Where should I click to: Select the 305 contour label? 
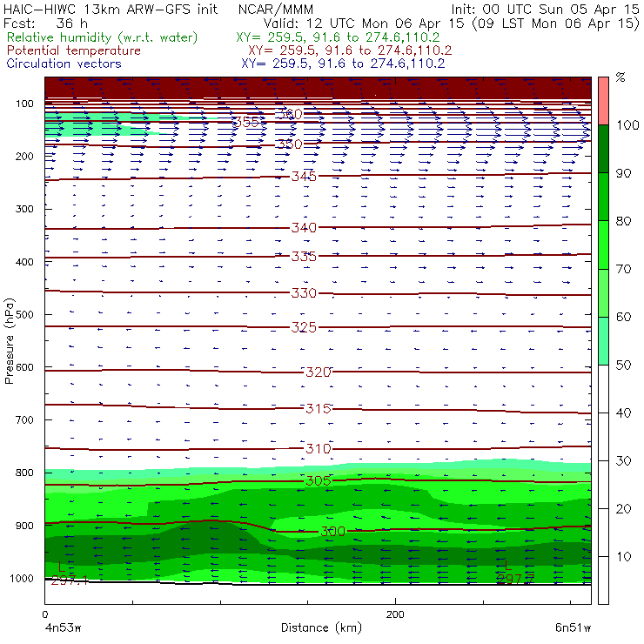pyautogui.click(x=319, y=480)
